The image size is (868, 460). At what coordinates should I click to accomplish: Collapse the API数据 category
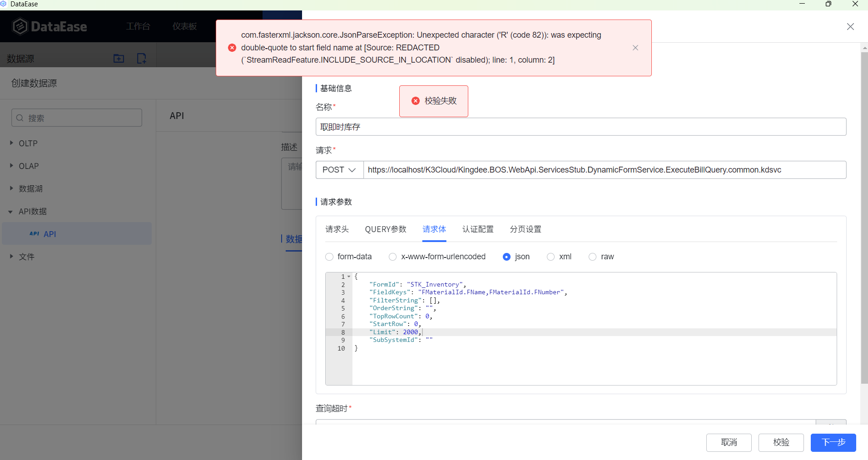[10, 212]
